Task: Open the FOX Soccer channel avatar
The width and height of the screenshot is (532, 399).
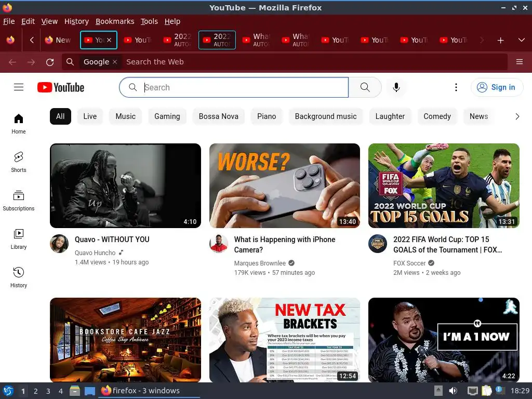Action: (x=378, y=243)
